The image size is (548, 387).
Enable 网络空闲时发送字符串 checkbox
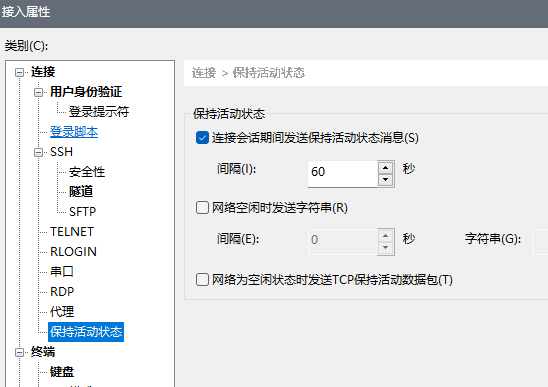[202, 208]
